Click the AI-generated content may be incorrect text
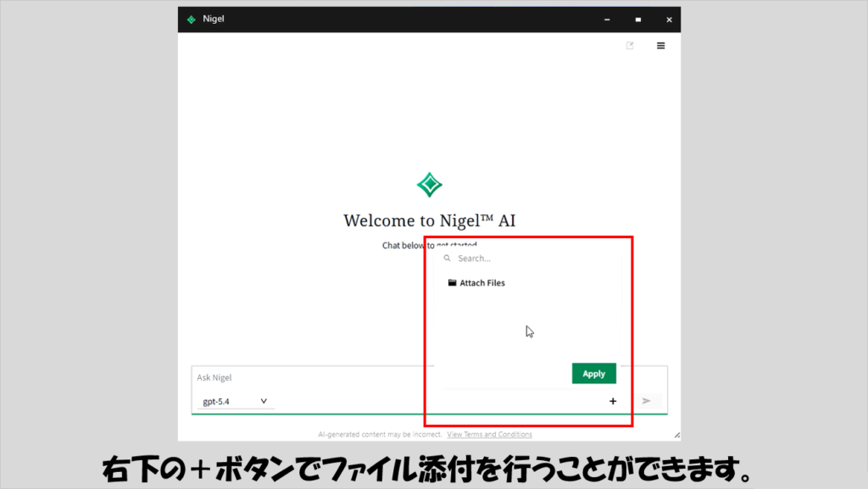The image size is (868, 489). [x=380, y=435]
